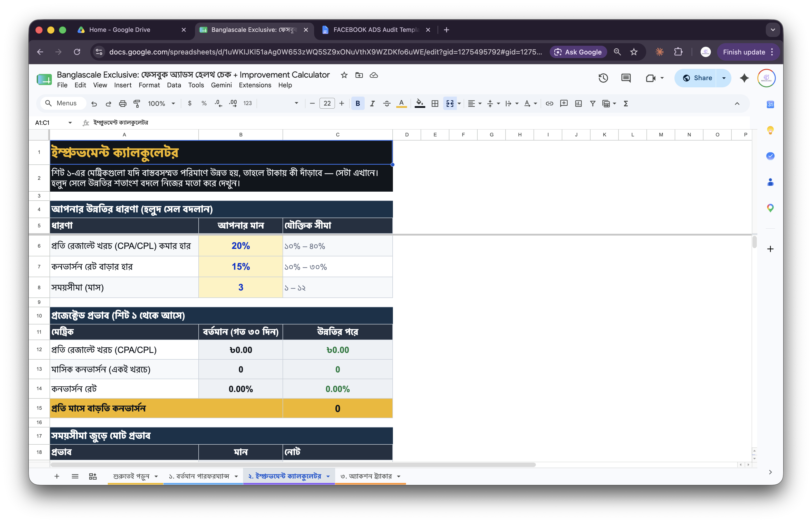Click the Add sheet plus button
This screenshot has height=523, width=812.
57,477
